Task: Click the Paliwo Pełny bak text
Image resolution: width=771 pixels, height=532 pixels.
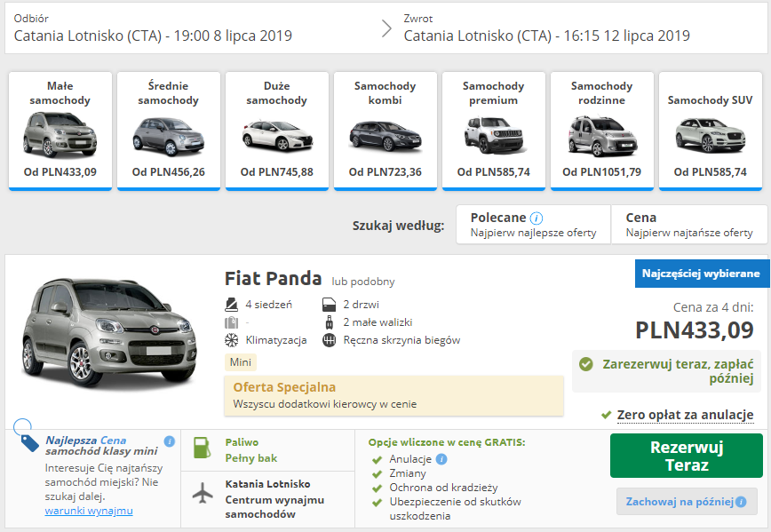Action: click(251, 450)
